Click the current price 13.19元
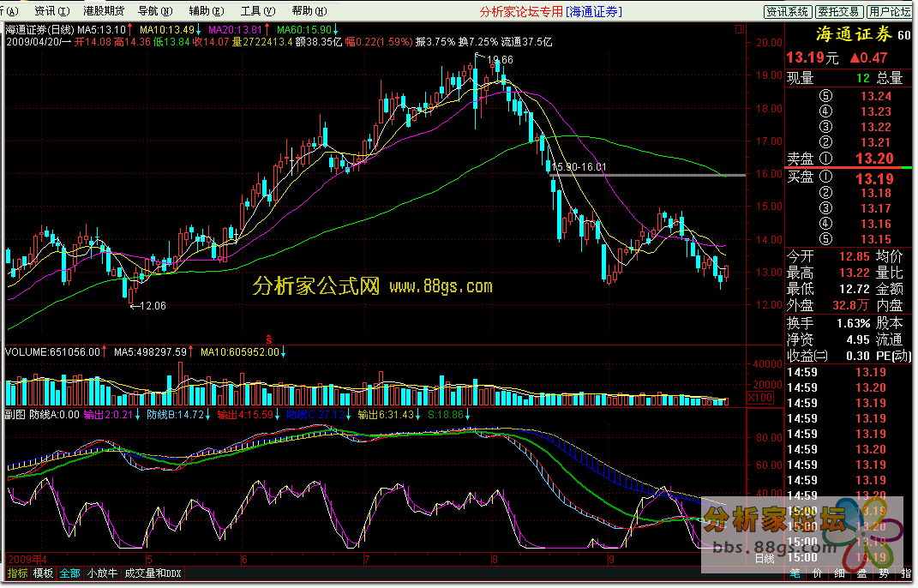918x588 pixels. tap(812, 57)
